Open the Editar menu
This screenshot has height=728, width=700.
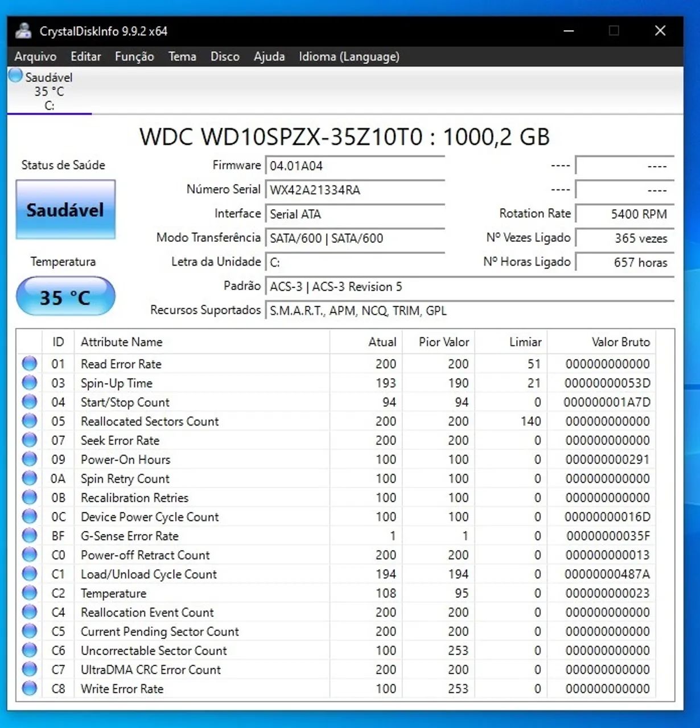coord(85,56)
